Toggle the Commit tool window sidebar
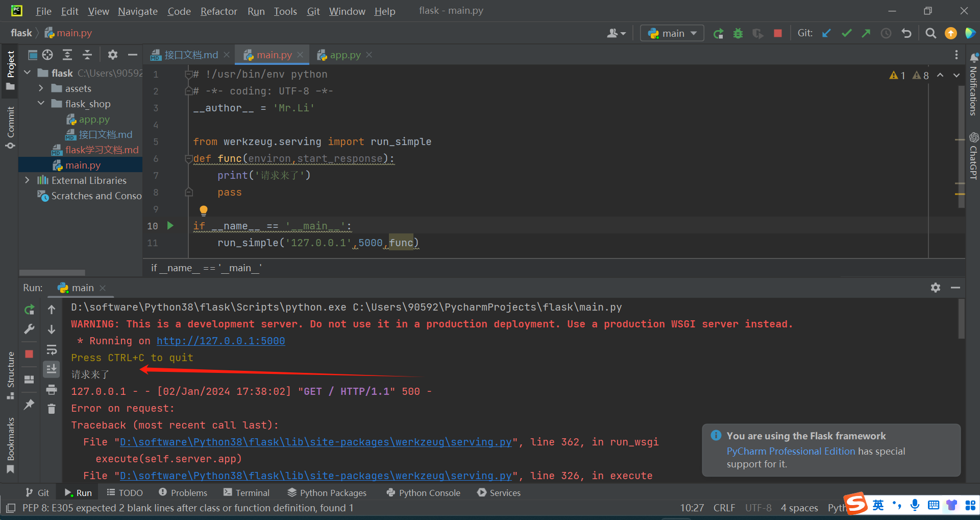Image resolution: width=980 pixels, height=520 pixels. coord(10,127)
